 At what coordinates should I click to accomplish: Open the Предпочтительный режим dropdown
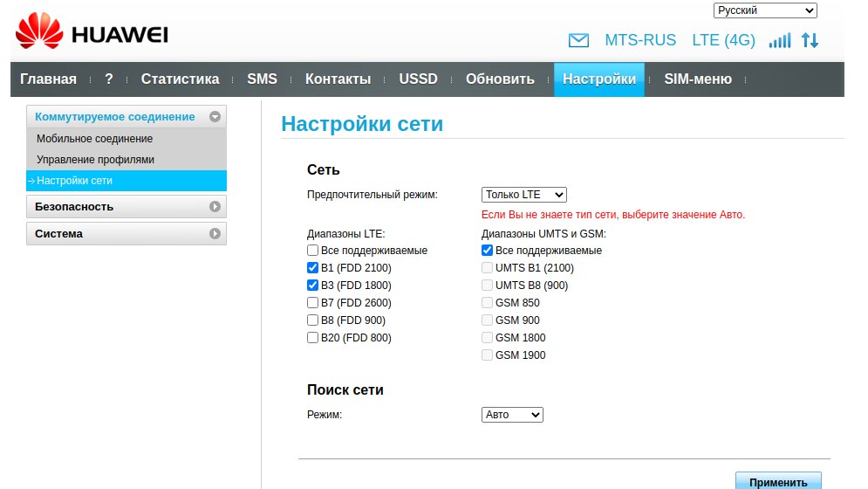(523, 195)
